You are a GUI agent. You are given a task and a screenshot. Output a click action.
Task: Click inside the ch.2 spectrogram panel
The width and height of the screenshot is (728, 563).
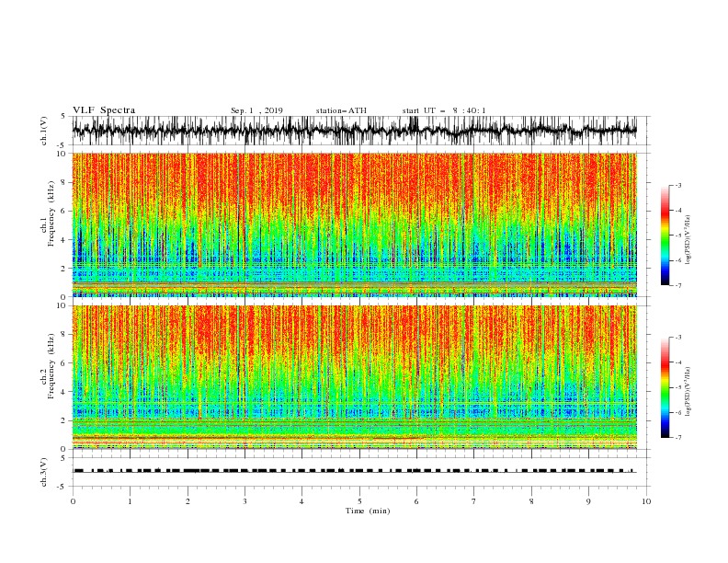coord(354,377)
